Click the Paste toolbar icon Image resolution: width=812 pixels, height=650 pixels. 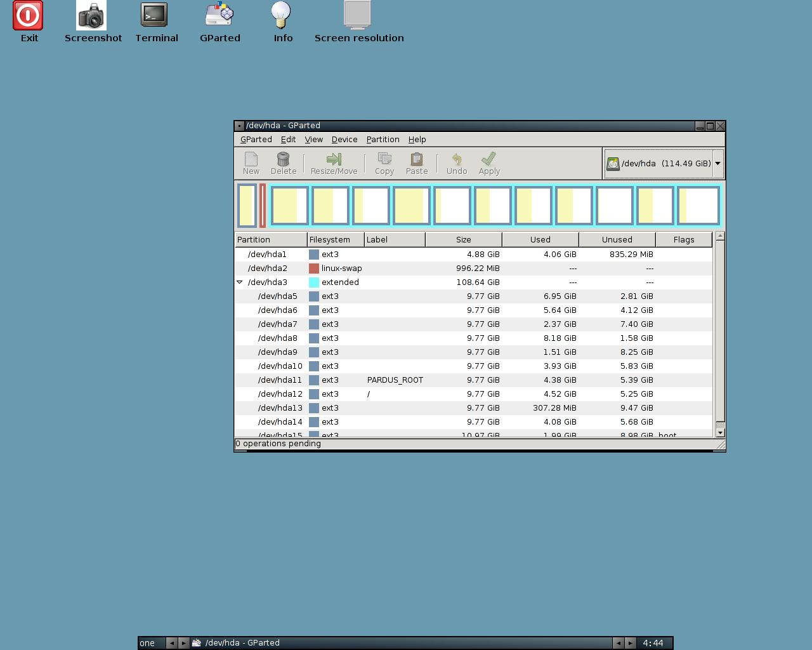pyautogui.click(x=417, y=163)
